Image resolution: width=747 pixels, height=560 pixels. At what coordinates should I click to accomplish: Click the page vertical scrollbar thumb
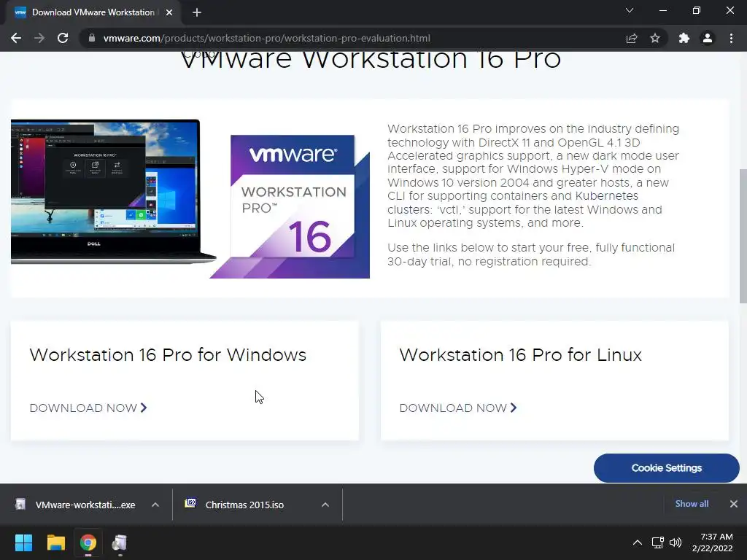[x=743, y=236]
